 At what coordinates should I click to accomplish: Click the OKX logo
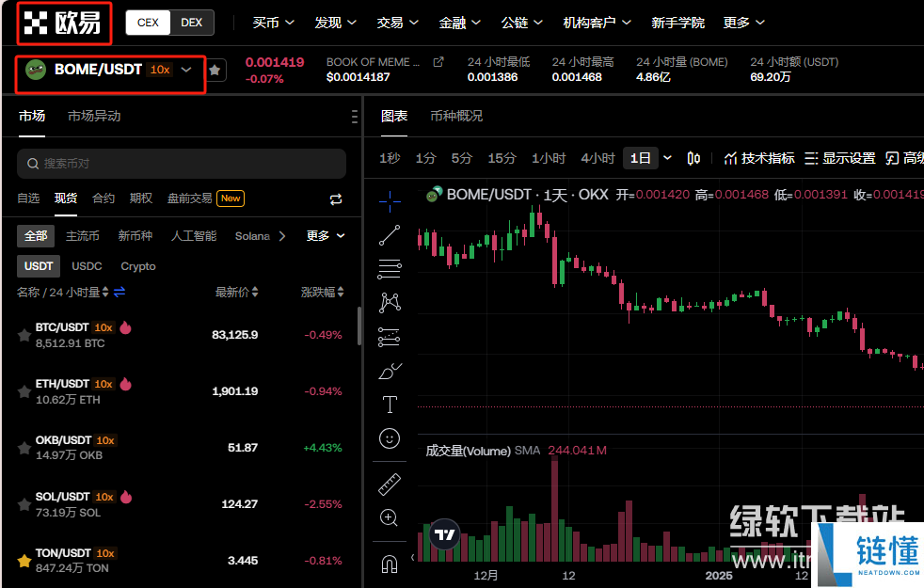coord(63,23)
